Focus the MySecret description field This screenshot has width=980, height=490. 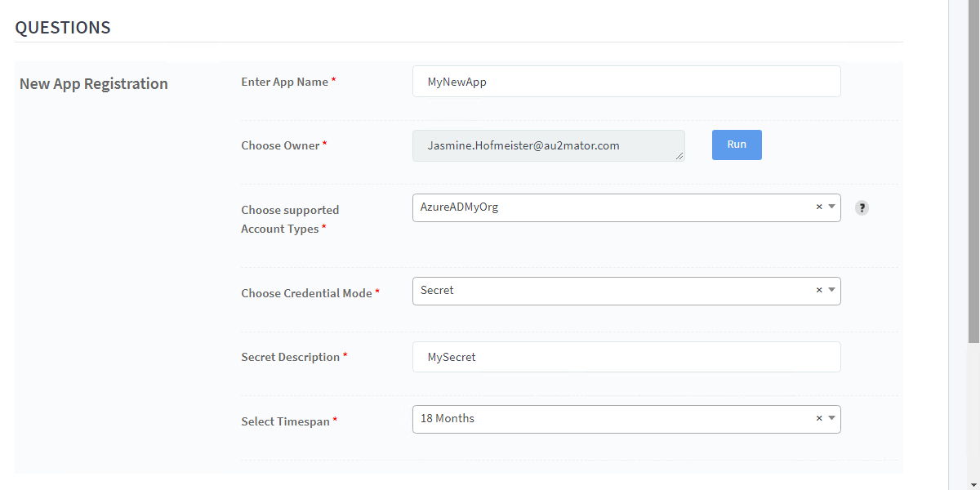(626, 357)
